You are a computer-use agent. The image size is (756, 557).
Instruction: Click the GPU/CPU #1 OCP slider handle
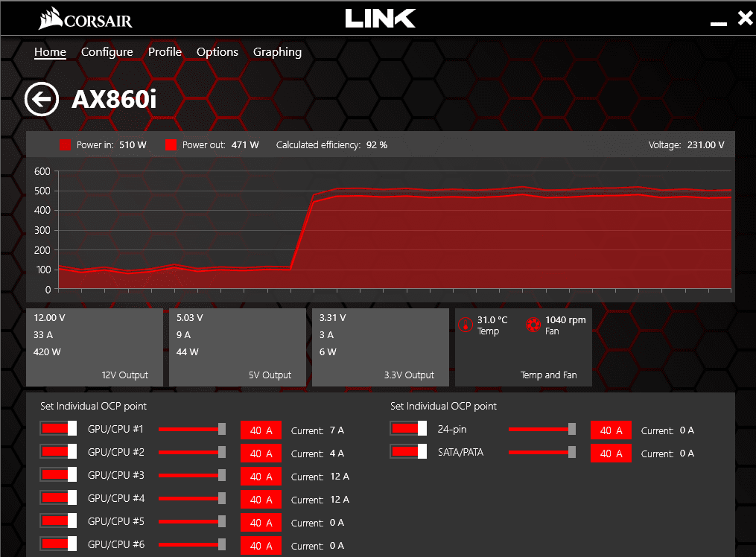click(222, 429)
